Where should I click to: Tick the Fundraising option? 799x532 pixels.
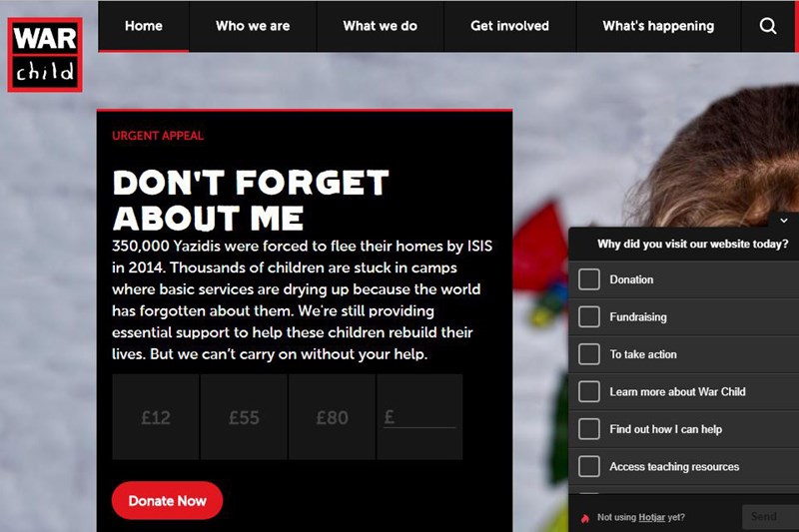589,316
